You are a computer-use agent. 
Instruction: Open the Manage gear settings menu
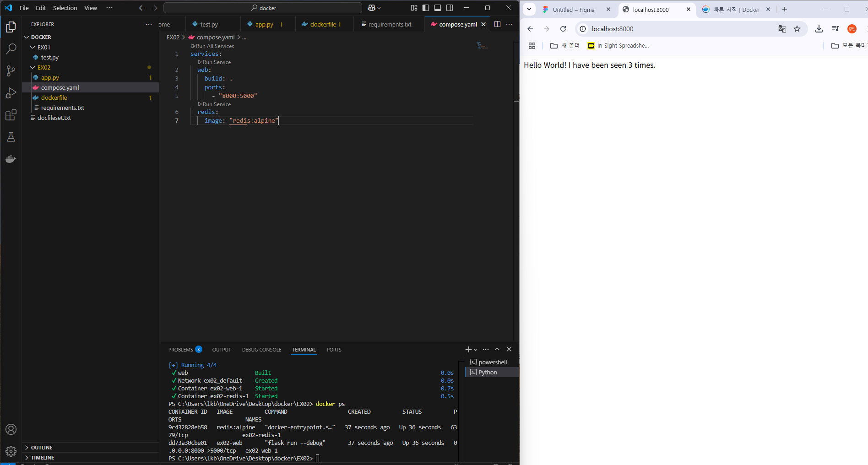coord(11,451)
